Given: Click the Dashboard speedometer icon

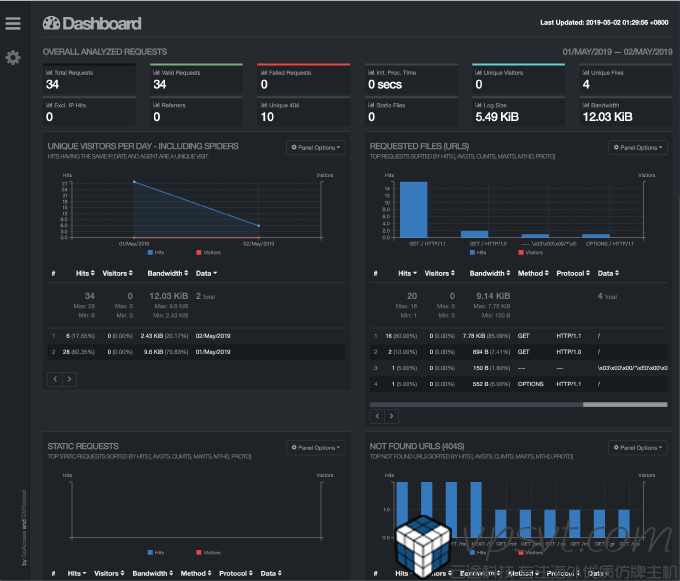Looking at the screenshot, I should tap(52, 23).
